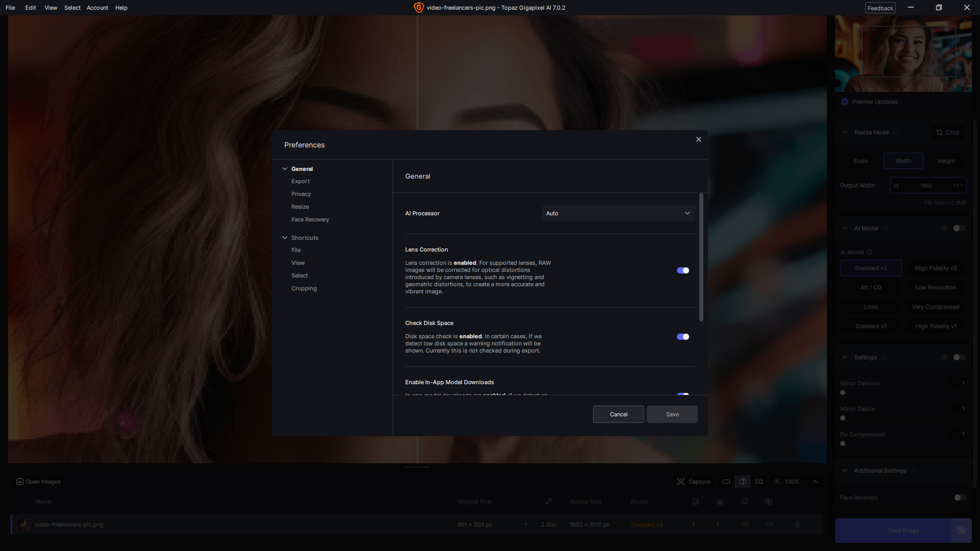The width and height of the screenshot is (980, 551).
Task: Click the scale arrows icon in the list header
Action: click(549, 502)
